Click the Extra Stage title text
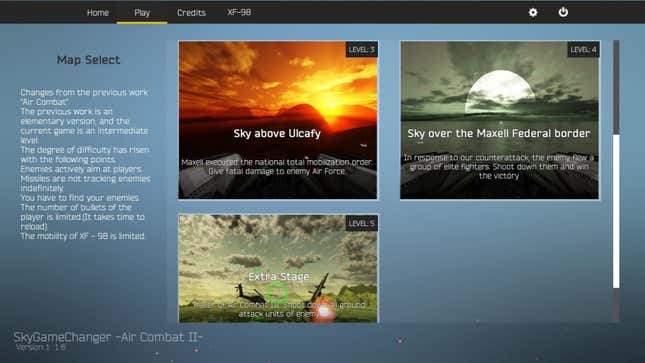Screen dimensions: 645x363 point(278,276)
